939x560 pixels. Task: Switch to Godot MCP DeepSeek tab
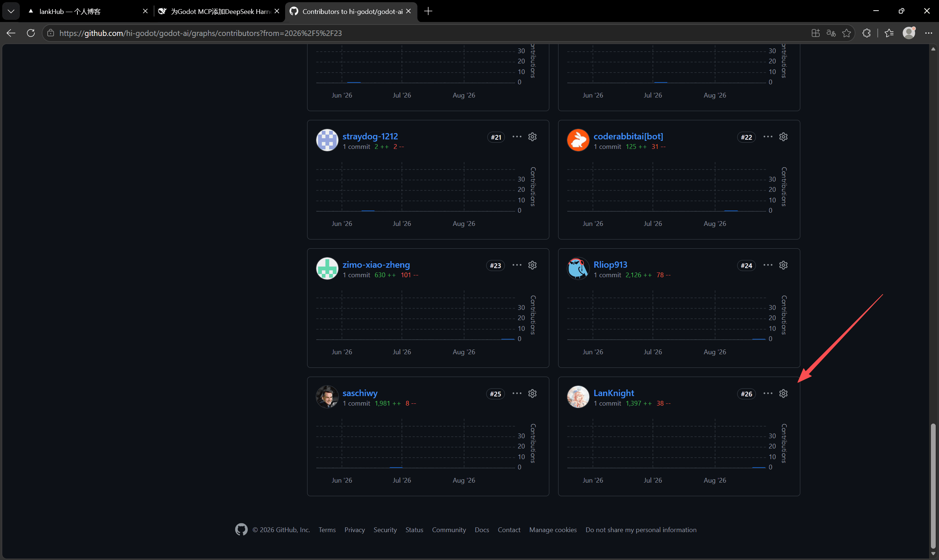point(219,11)
